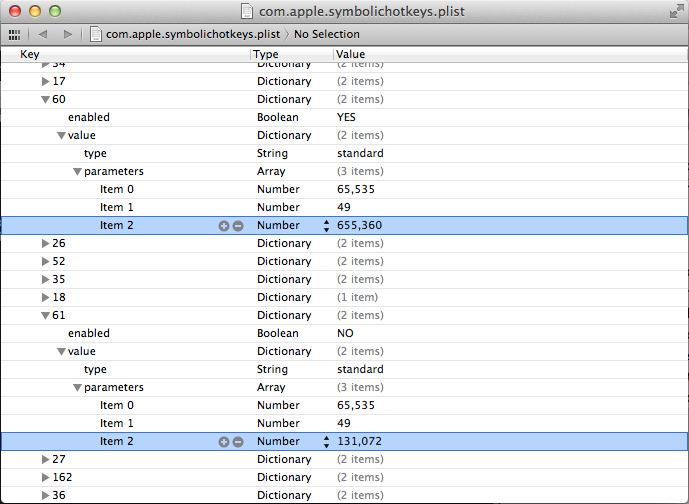Select Item 1 under key 61 parameters
The width and height of the screenshot is (689, 504).
tap(344, 424)
